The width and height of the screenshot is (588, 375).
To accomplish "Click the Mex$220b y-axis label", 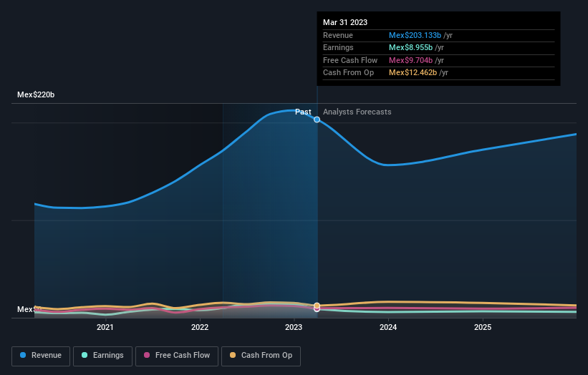I will (36, 94).
